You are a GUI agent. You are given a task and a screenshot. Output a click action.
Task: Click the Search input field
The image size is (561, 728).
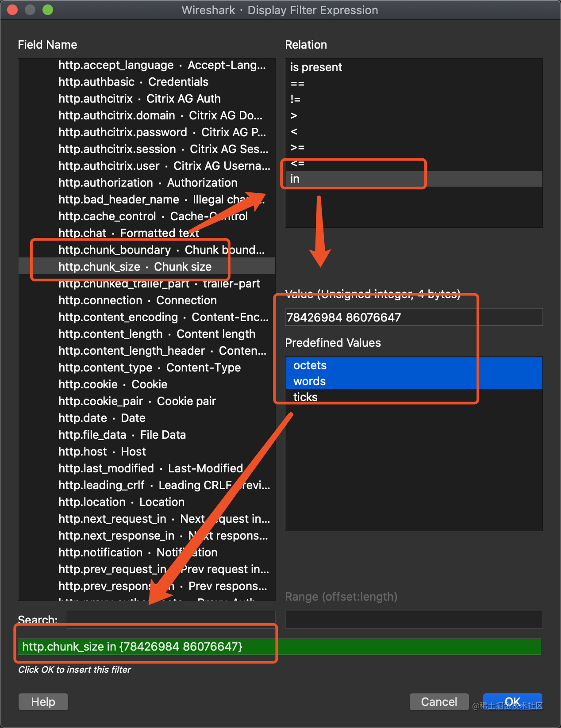pos(171,620)
